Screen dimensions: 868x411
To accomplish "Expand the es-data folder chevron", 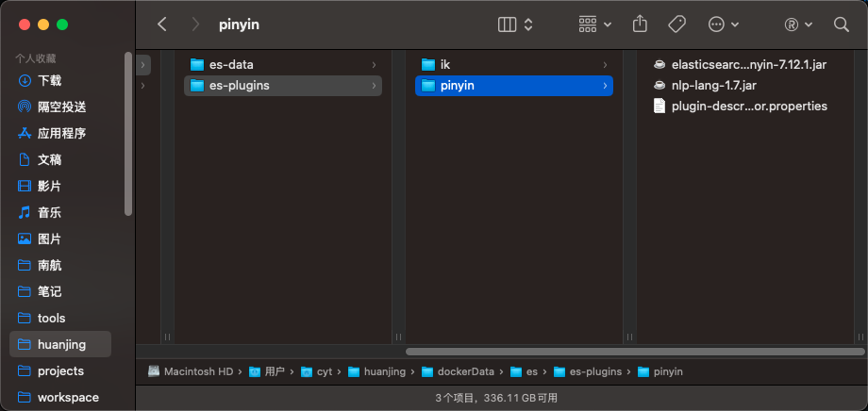I will [374, 64].
